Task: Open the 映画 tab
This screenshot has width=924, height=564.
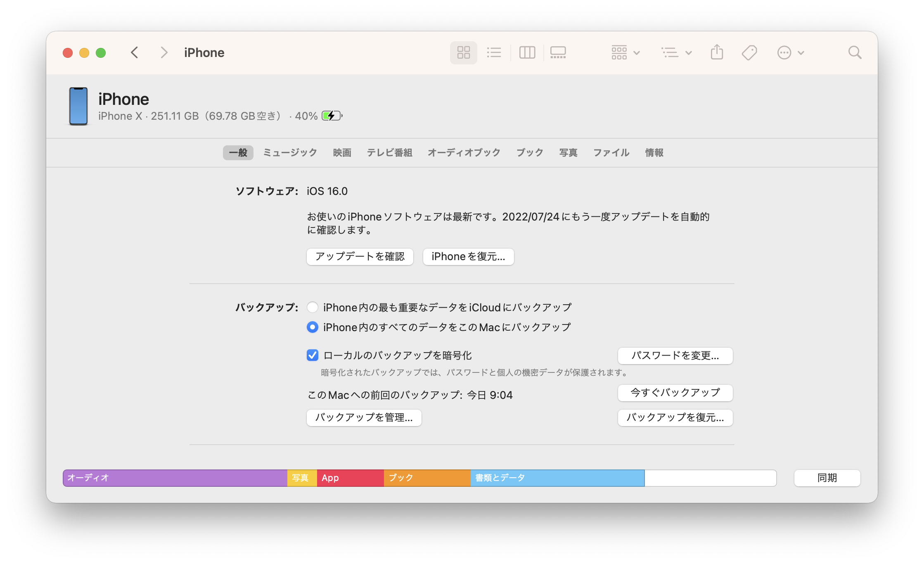Action: tap(342, 153)
